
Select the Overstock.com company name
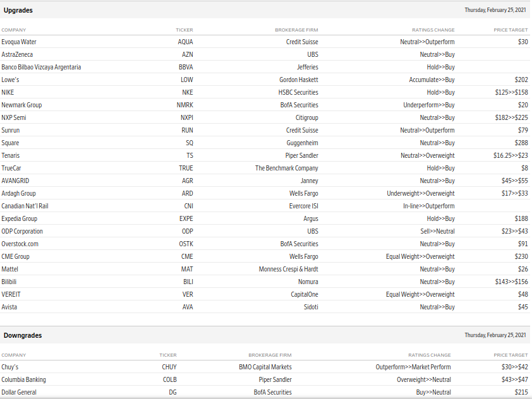pyautogui.click(x=20, y=244)
